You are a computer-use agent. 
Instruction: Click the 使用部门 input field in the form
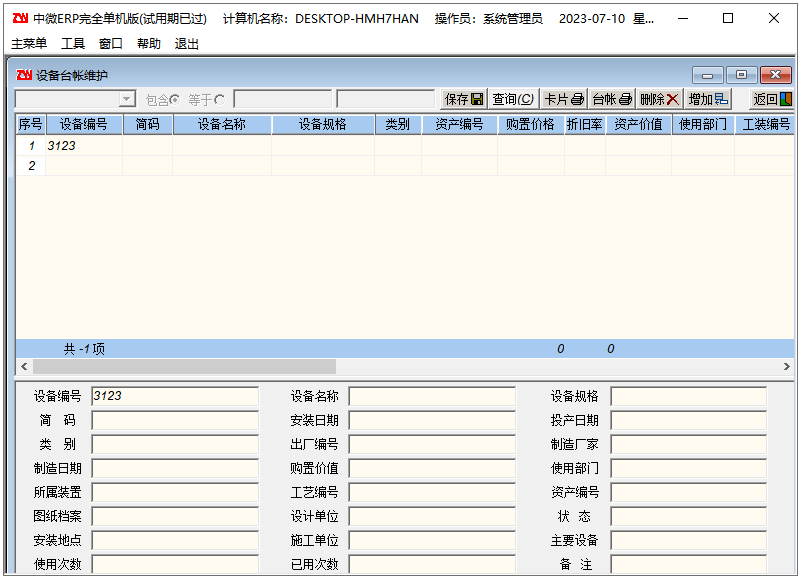pos(689,468)
